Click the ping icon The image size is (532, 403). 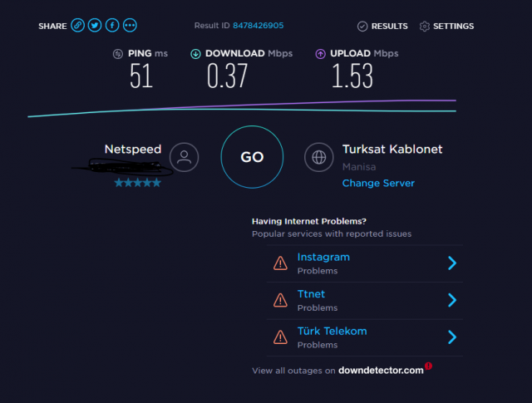tap(118, 54)
